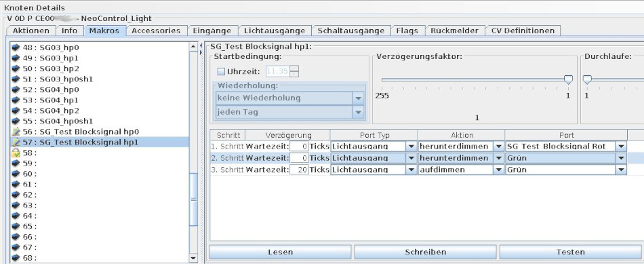
Task: Click the lock icon on macro 58
Action: 16,153
